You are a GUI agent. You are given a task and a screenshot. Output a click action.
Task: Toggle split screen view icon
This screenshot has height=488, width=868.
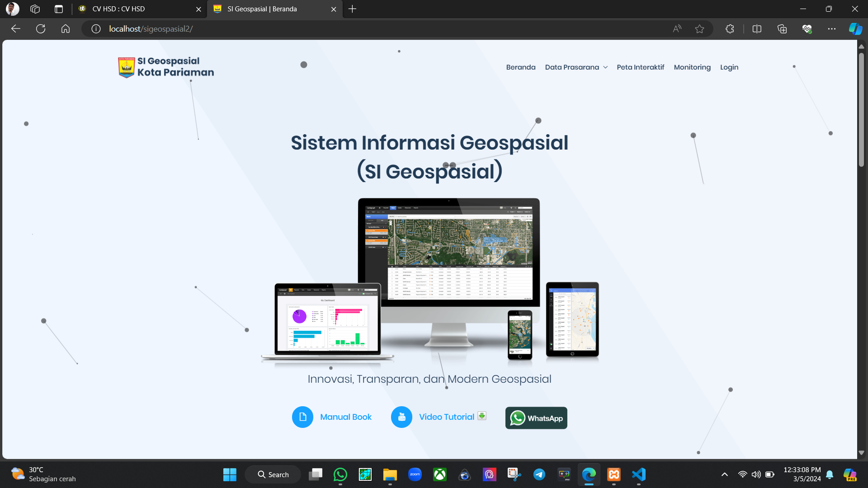click(757, 29)
